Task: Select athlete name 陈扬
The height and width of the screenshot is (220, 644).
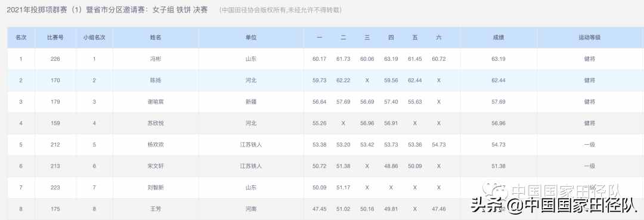Action: click(156, 80)
